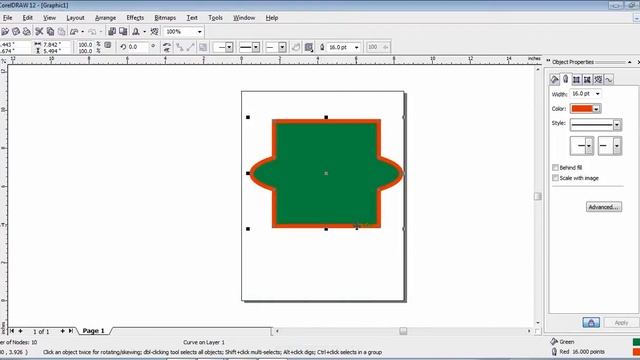The width and height of the screenshot is (640, 360).
Task: Click the object width 7.842 field
Action: (x=56, y=44)
